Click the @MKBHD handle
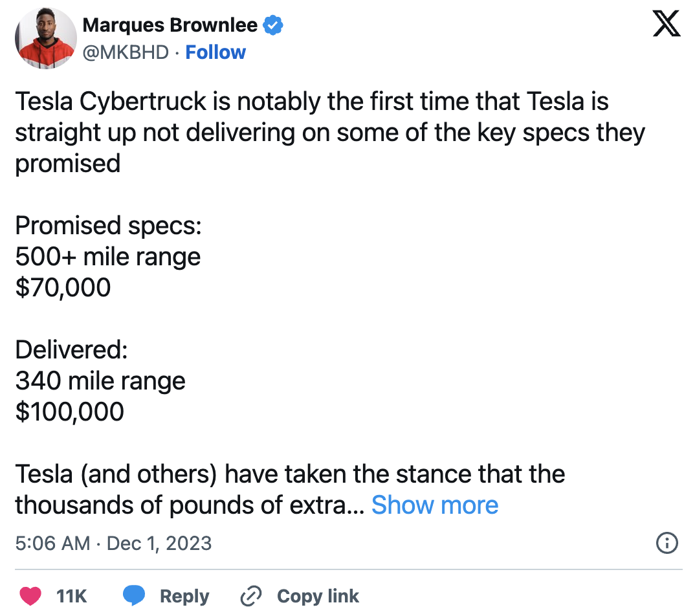Viewport: 695px width, 616px height. pyautogui.click(x=126, y=52)
